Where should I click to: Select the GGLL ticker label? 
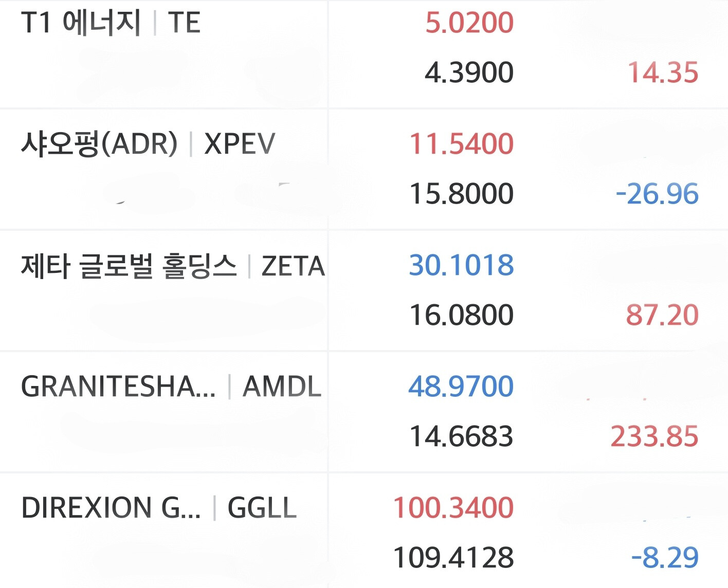pos(262,508)
